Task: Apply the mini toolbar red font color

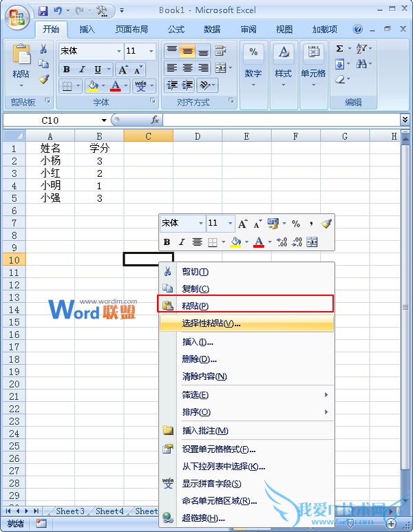Action: click(x=259, y=242)
